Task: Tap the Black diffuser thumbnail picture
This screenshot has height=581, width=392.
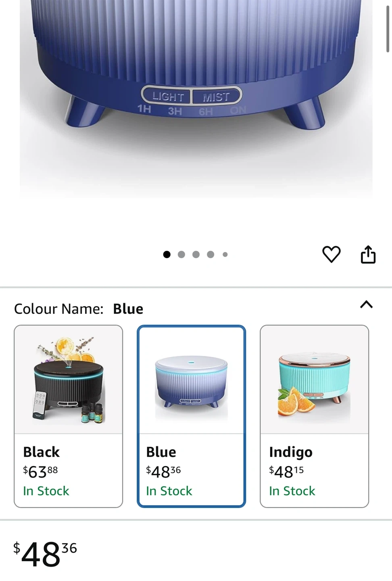Action: 68,380
